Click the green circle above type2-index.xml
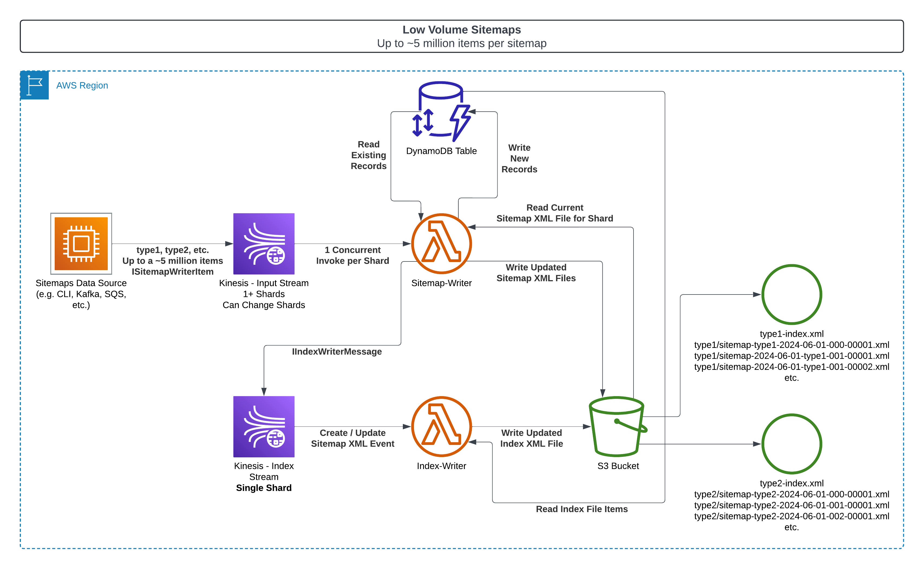 [792, 444]
